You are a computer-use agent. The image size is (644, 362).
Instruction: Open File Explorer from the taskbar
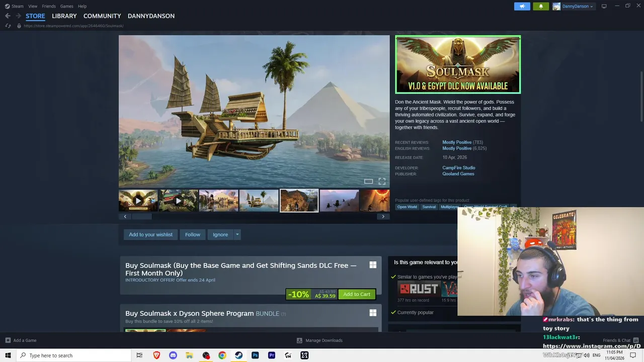pyautogui.click(x=189, y=355)
